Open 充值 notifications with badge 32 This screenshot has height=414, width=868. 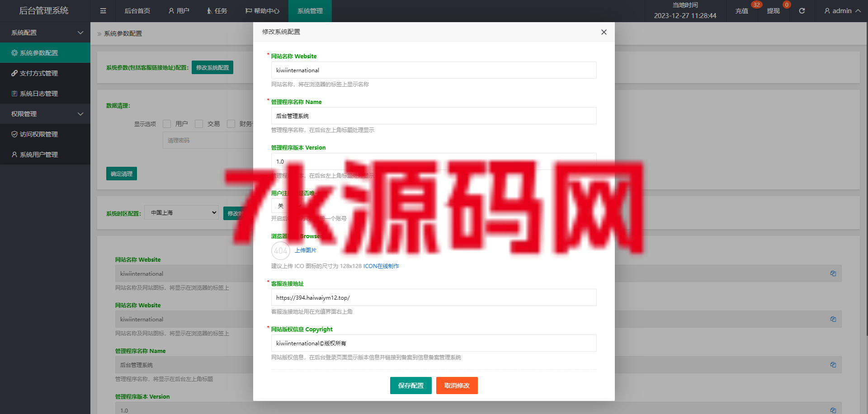(x=742, y=11)
